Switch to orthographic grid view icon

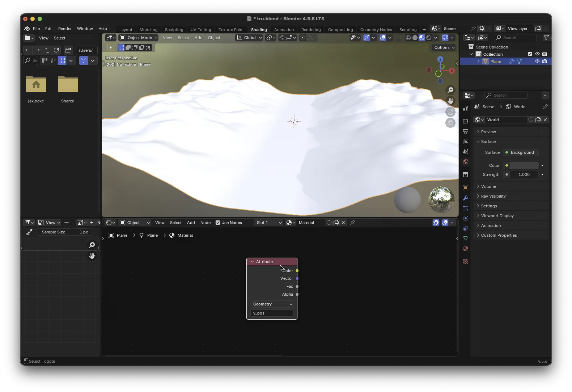450,123
